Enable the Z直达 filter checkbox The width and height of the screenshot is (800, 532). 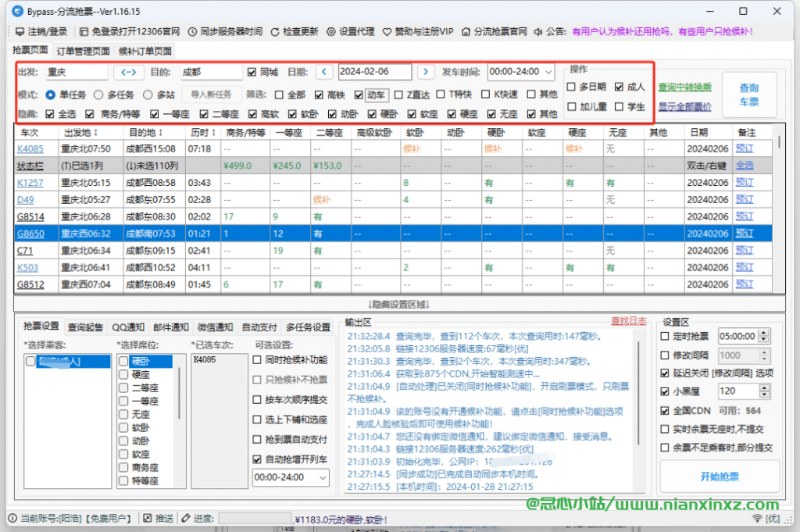click(398, 95)
